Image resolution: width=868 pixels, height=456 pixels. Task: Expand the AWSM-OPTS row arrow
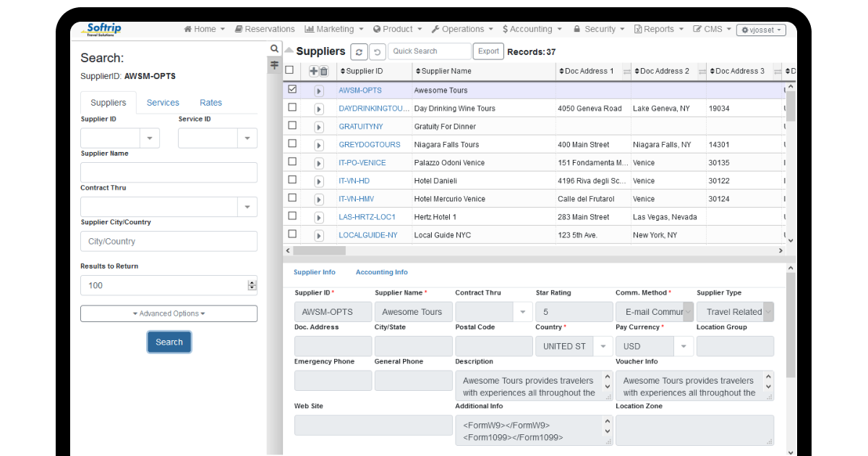pos(318,91)
